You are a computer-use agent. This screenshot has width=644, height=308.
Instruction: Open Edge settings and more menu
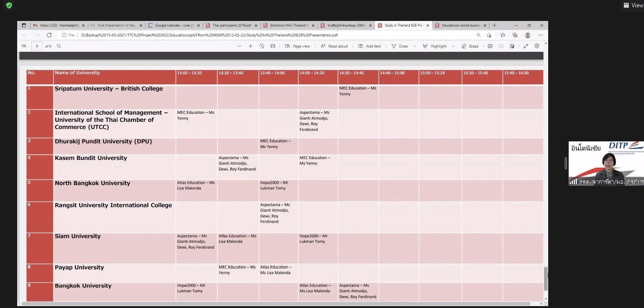pos(541,35)
